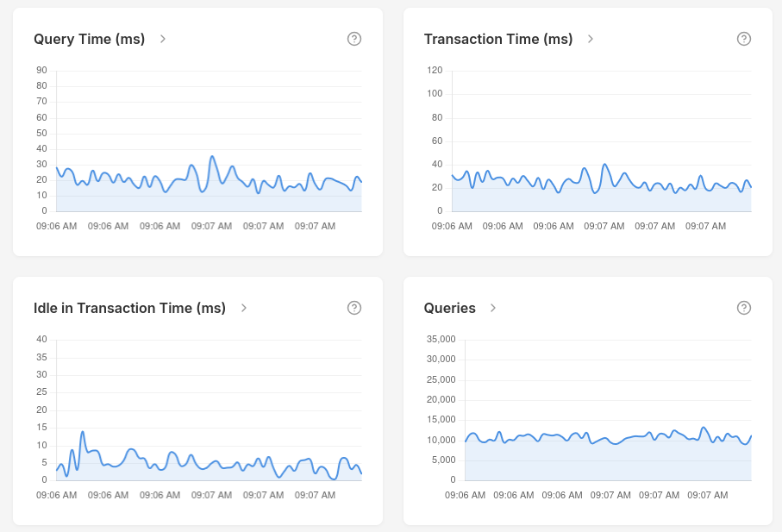Click the chevron next to Idle in Transaction Time

244,308
